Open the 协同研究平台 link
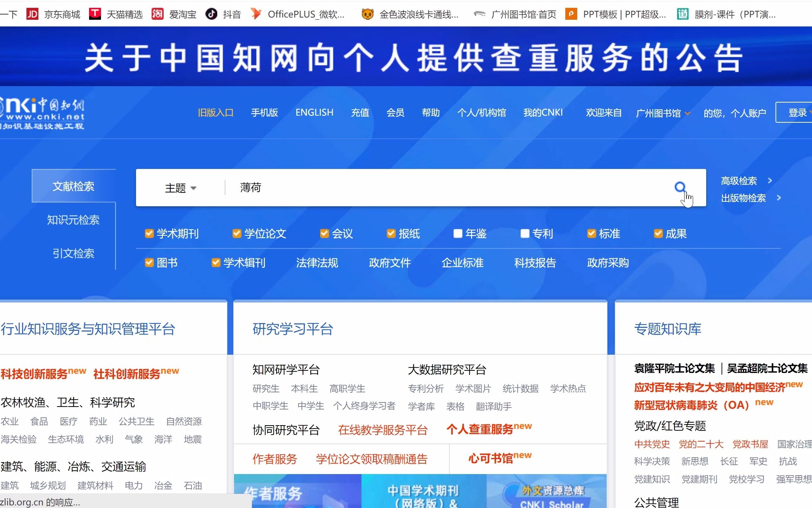 point(286,430)
